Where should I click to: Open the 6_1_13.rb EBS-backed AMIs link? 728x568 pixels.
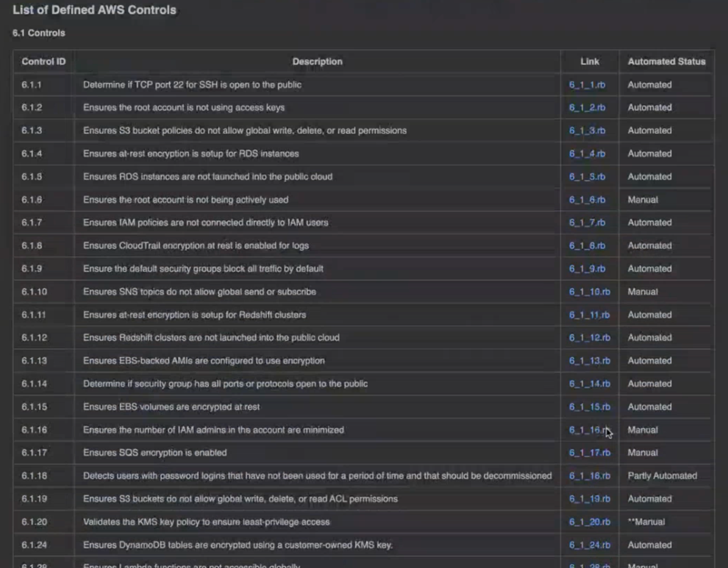tap(589, 361)
